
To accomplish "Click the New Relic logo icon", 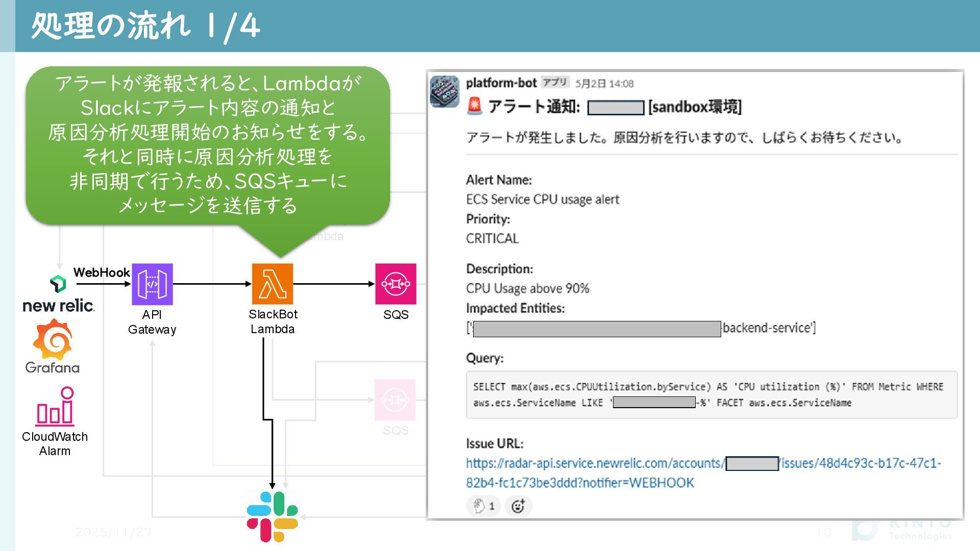I will pyautogui.click(x=58, y=284).
